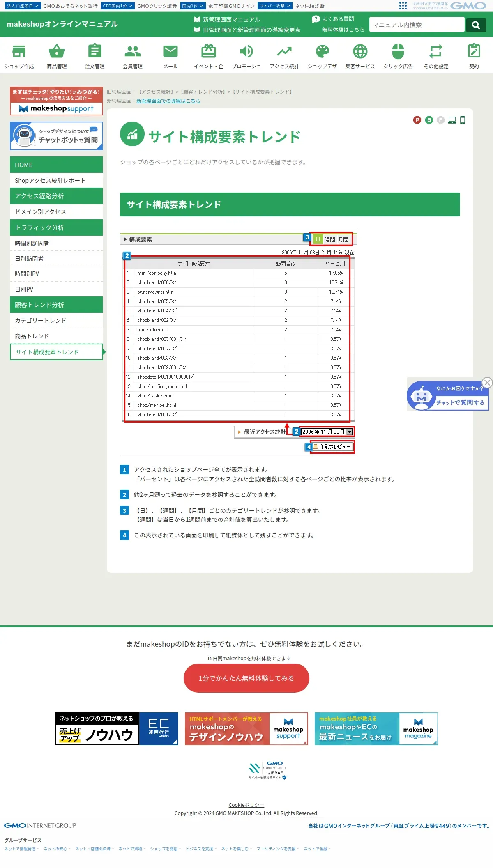The image size is (493, 868).
Task: Click the よくある質問 question mark icon
Action: point(316,19)
